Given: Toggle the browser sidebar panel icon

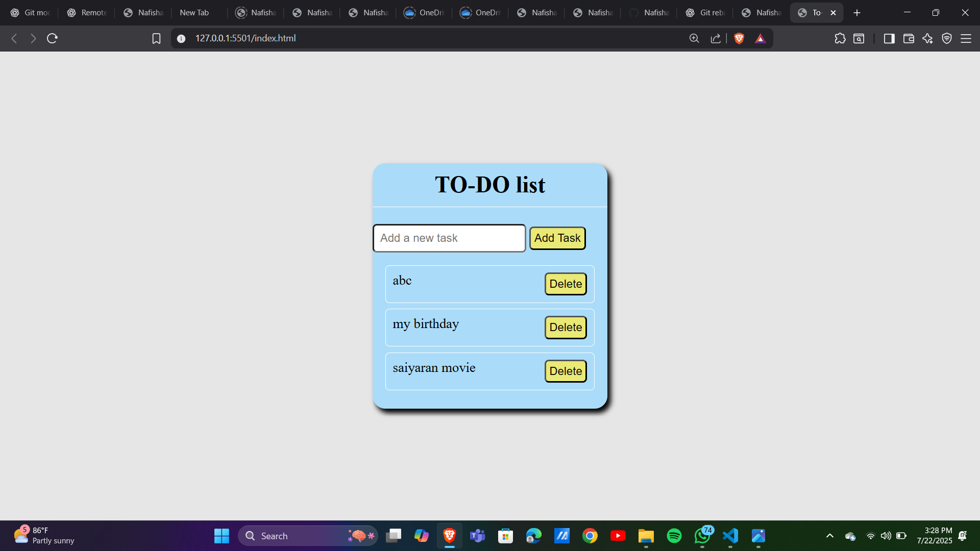Looking at the screenshot, I should 889,38.
